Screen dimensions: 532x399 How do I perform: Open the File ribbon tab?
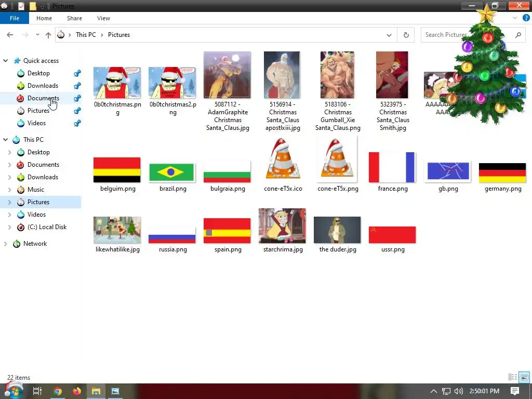point(14,18)
